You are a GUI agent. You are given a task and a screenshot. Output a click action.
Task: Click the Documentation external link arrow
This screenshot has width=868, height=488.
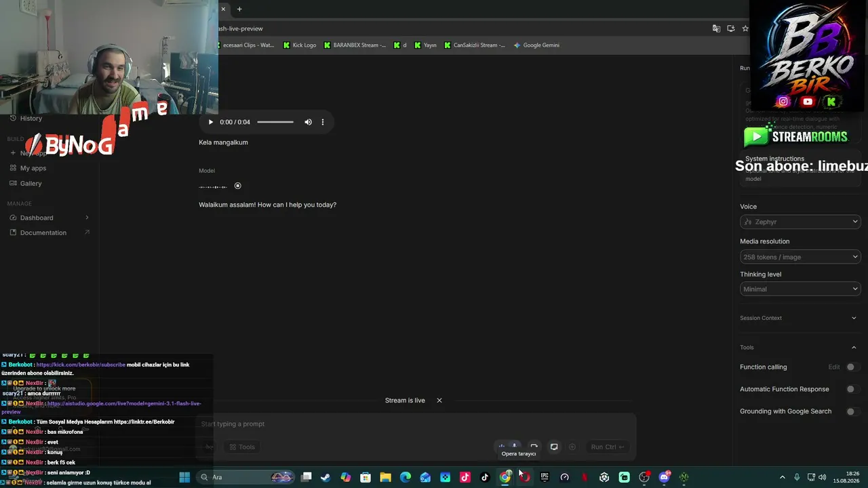coord(87,232)
